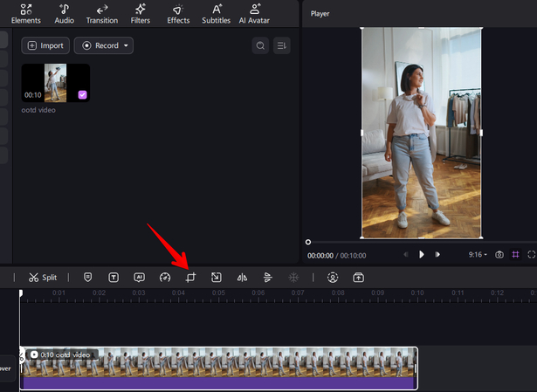Toggle the grid overlay in player

515,255
